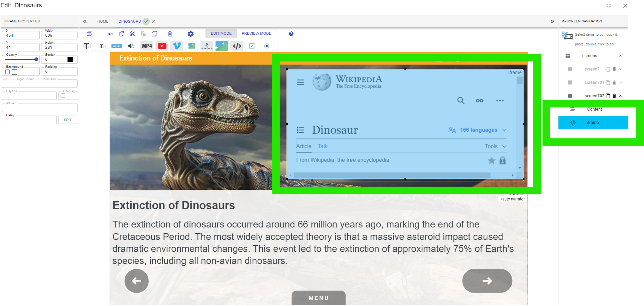Insert a button element
This screenshot has height=306, width=644.
[x=117, y=46]
